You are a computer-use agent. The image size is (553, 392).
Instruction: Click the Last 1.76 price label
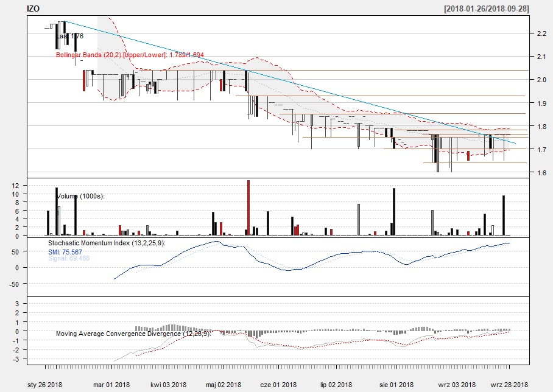[x=70, y=36]
